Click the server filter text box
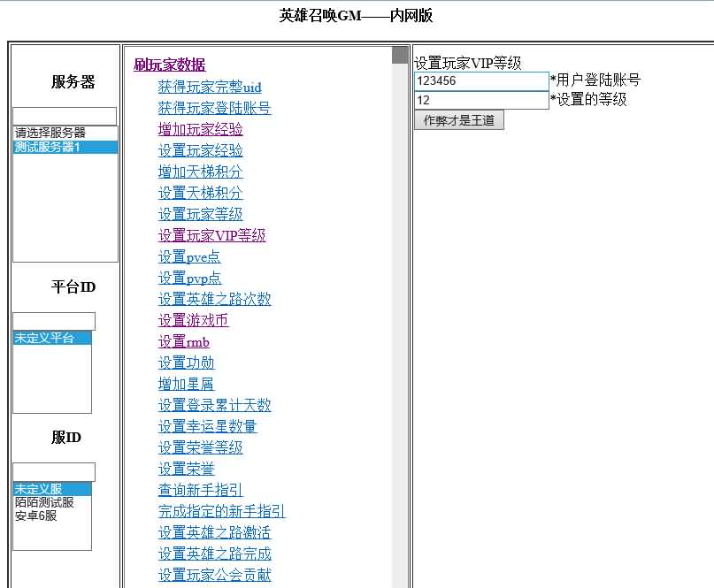714x588 pixels. (x=65, y=116)
